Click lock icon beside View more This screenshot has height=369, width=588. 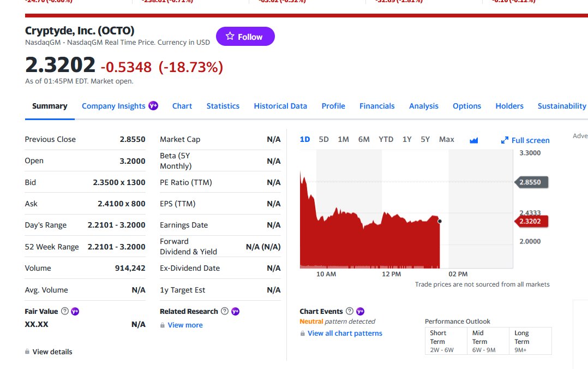(163, 325)
